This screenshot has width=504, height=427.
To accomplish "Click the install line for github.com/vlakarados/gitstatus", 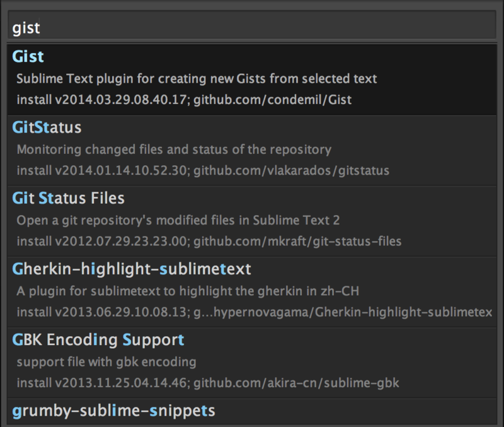I will (203, 170).
